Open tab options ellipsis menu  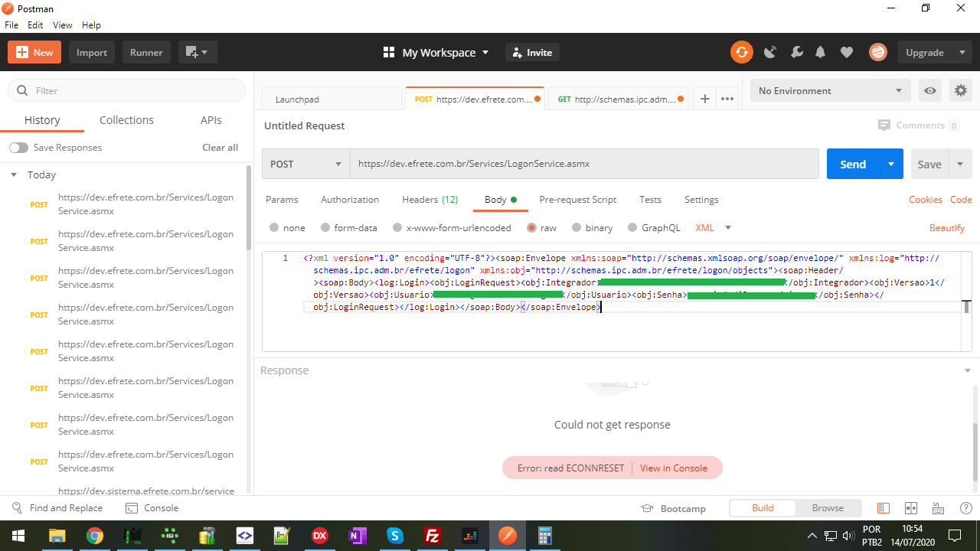727,99
